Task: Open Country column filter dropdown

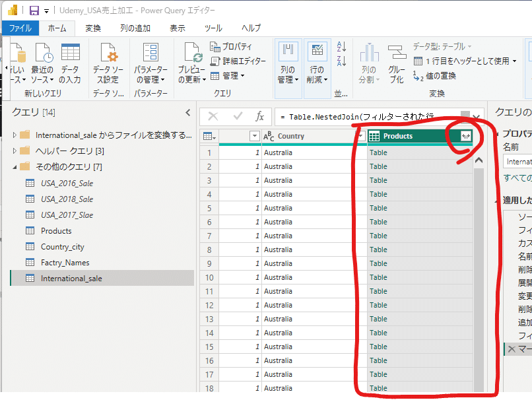Action: click(x=360, y=137)
